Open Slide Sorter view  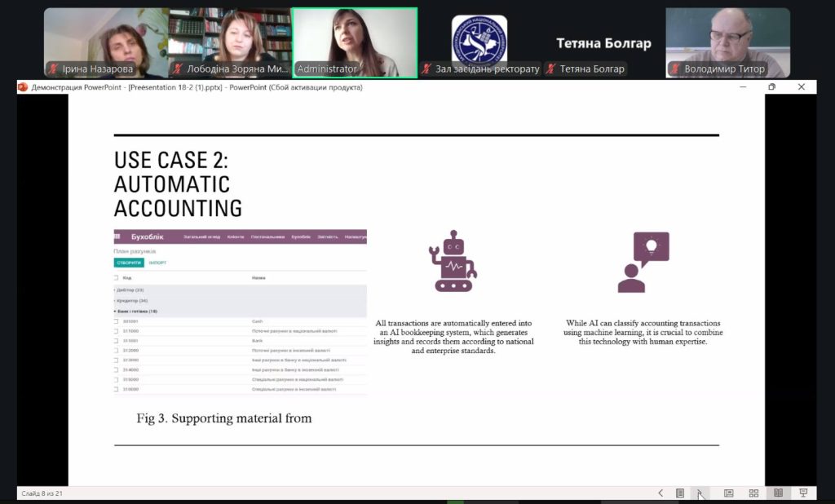point(753,493)
